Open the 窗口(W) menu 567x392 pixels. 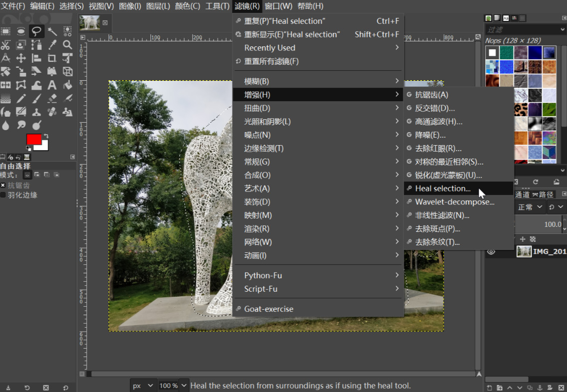[279, 6]
